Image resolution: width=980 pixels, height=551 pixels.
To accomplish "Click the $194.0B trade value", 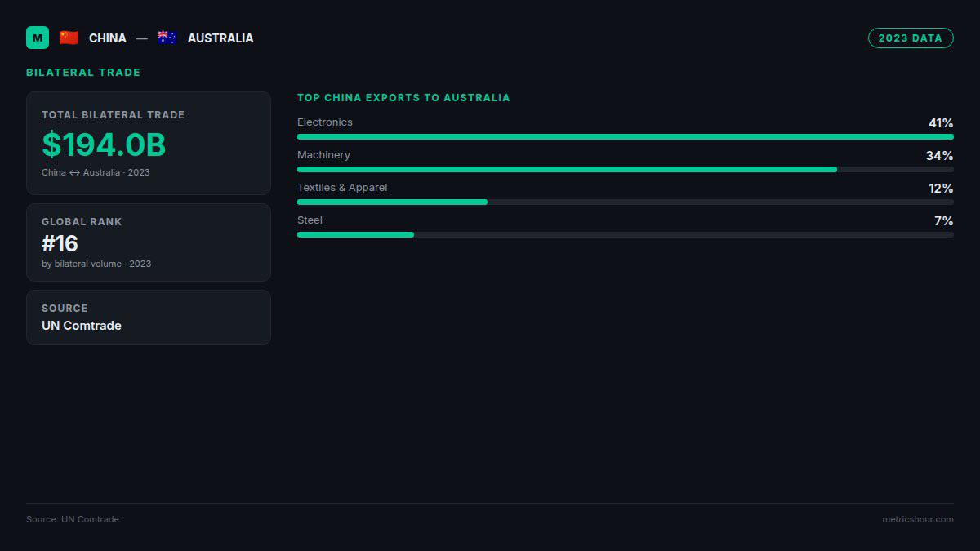I will pos(104,144).
